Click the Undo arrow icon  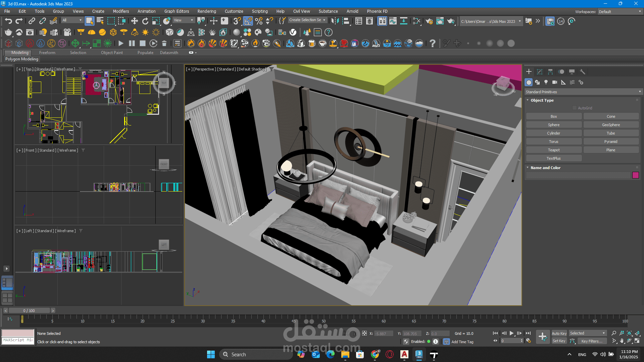click(x=8, y=21)
